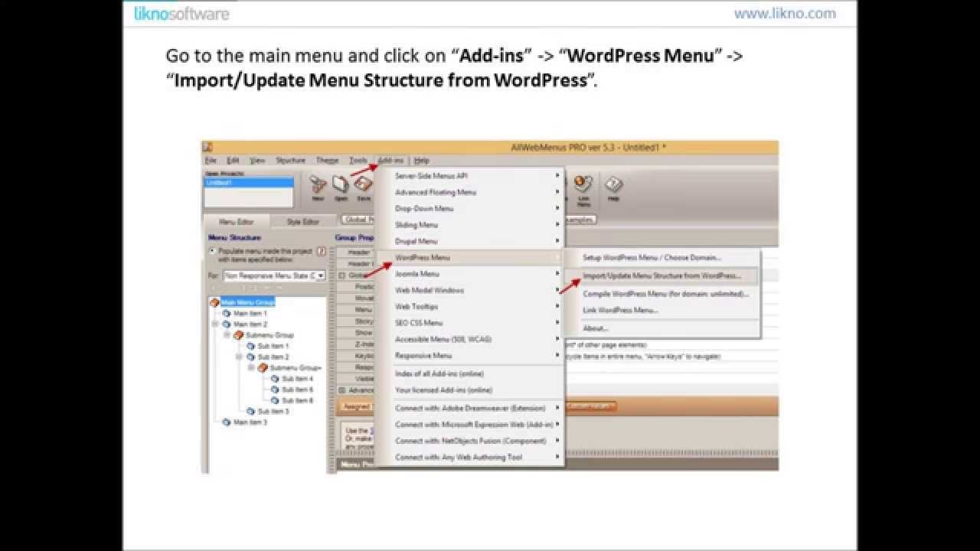
Task: Expand the Joomla Menu submenu arrow
Action: 557,273
